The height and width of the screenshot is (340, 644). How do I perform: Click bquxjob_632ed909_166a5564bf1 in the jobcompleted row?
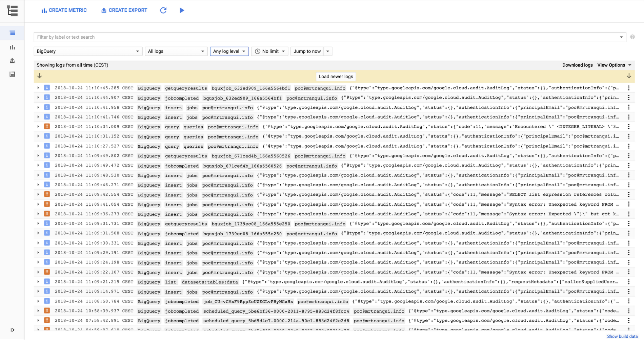[x=242, y=98]
